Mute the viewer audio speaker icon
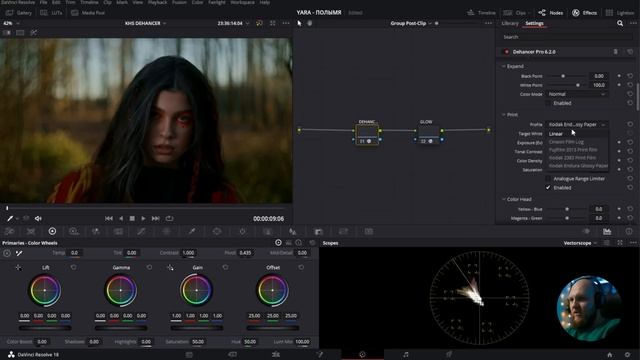Image resolution: width=640 pixels, height=360 pixels. pos(38,219)
